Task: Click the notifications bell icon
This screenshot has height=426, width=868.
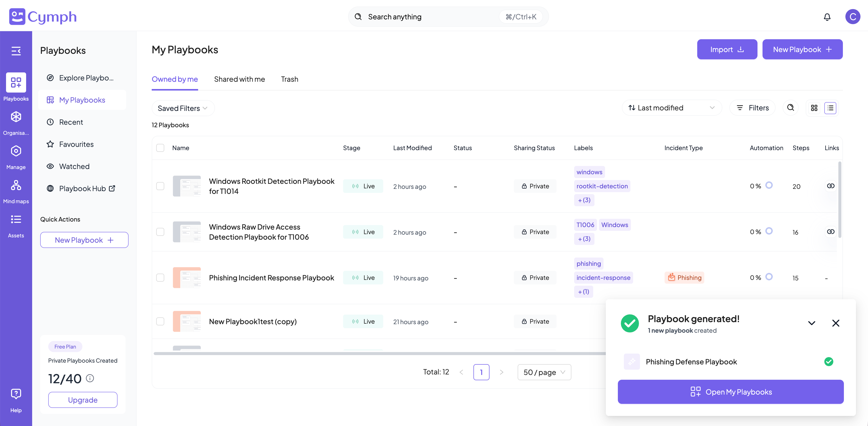Action: [x=827, y=17]
